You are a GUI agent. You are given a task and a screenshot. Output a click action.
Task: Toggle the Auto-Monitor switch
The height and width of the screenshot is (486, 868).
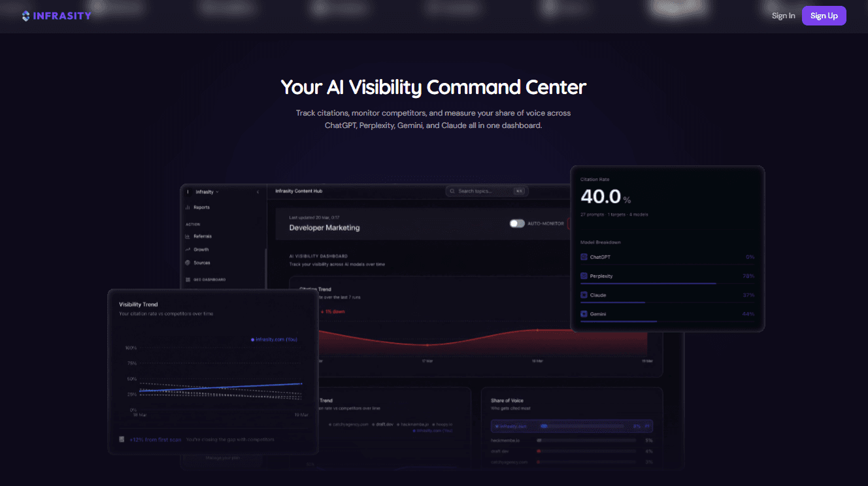click(x=517, y=223)
